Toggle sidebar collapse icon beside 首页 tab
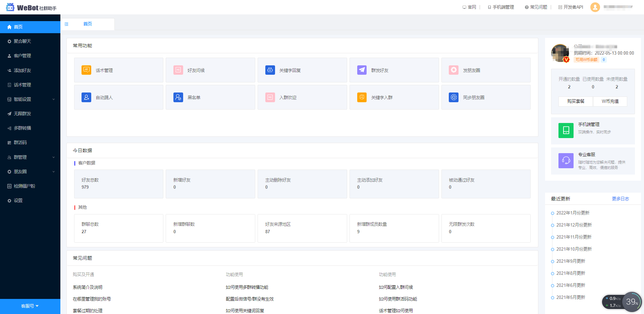This screenshot has width=644, height=314. (66, 24)
